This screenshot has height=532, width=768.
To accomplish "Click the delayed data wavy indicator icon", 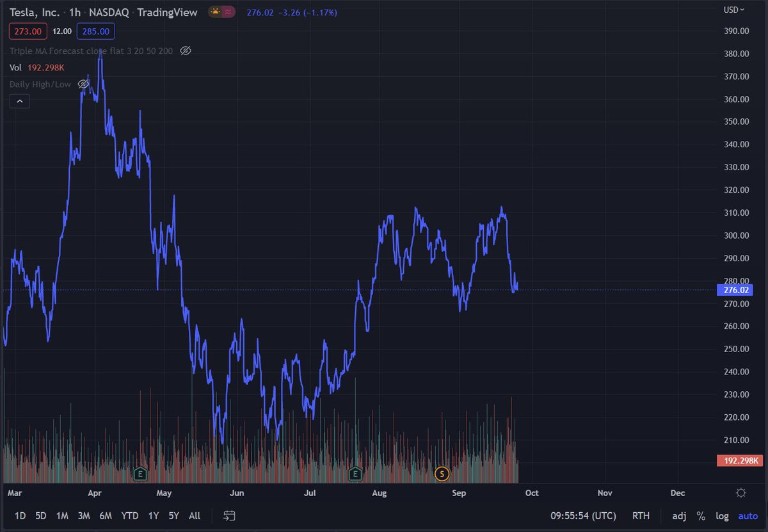I will click(228, 12).
